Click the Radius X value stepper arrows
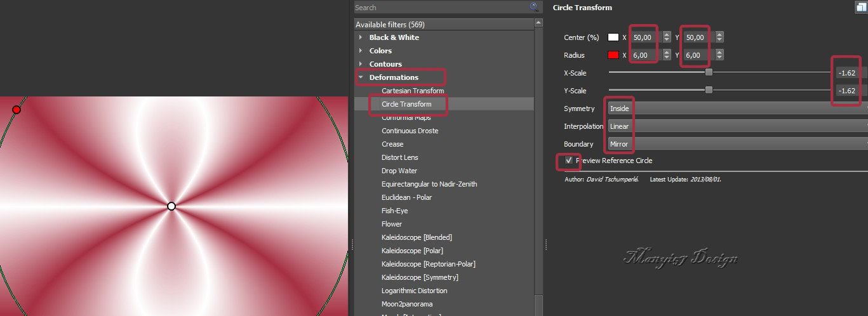 pos(666,55)
